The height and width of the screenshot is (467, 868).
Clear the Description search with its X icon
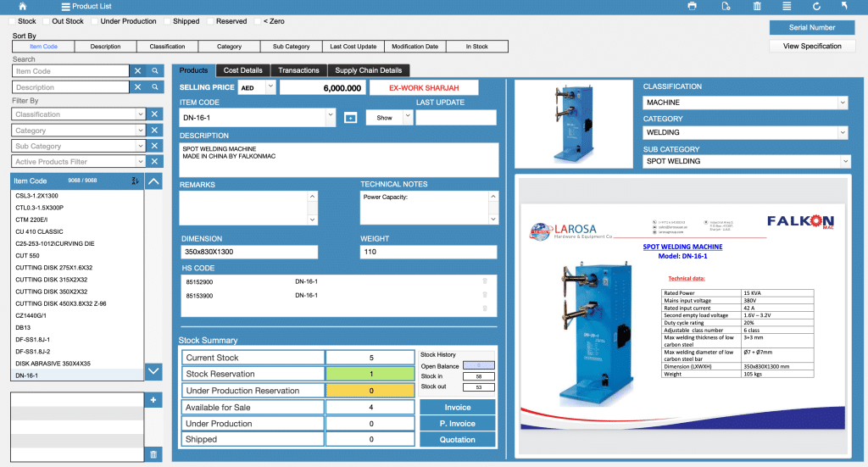click(137, 87)
